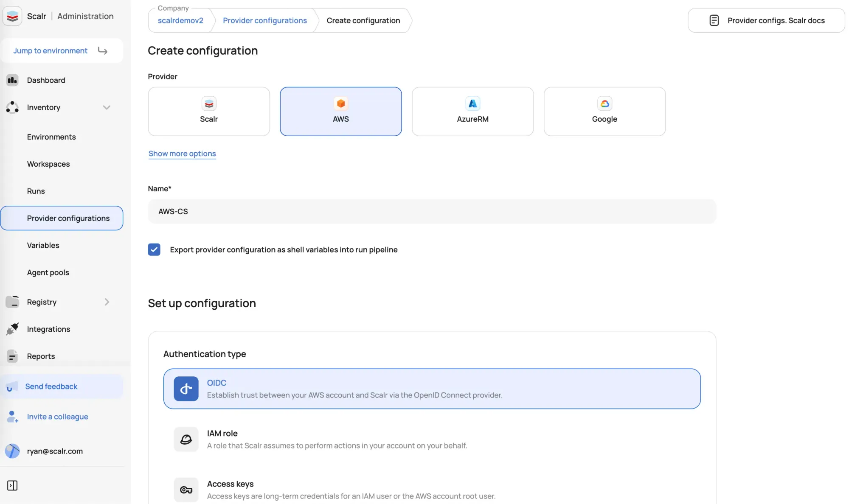Choose the Google provider card
Image resolution: width=849 pixels, height=504 pixels.
[x=604, y=112]
